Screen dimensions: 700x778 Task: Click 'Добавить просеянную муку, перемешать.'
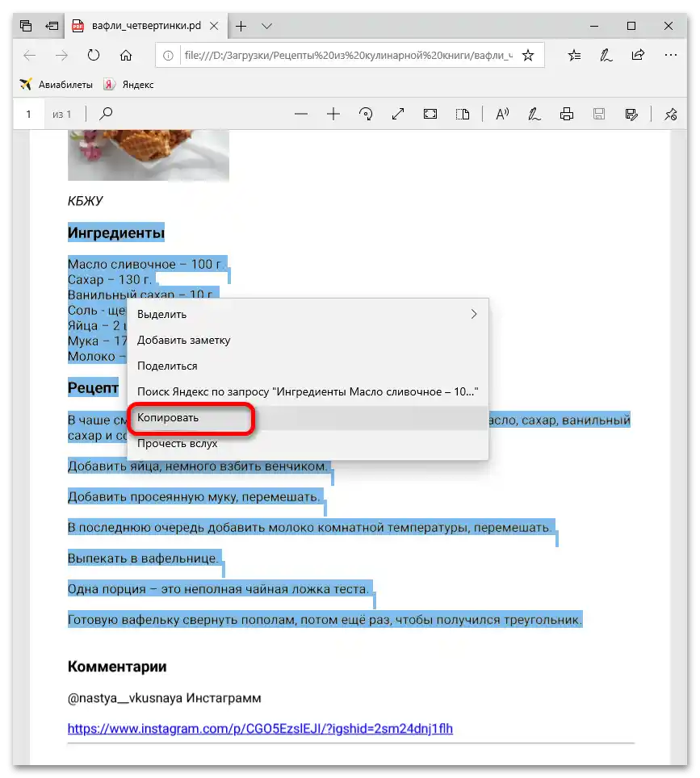click(x=194, y=496)
